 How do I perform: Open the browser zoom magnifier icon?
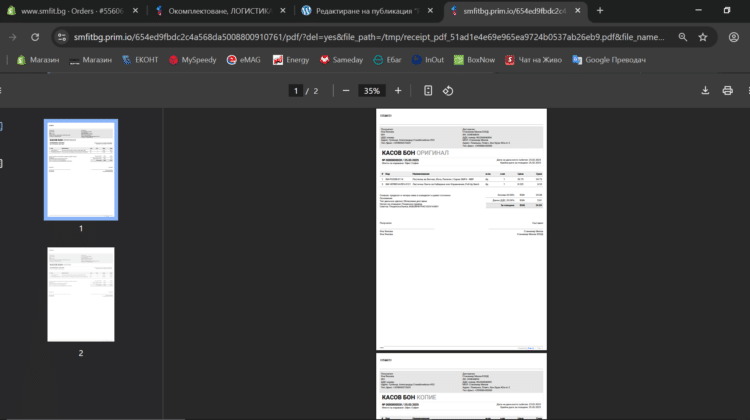coord(682,36)
